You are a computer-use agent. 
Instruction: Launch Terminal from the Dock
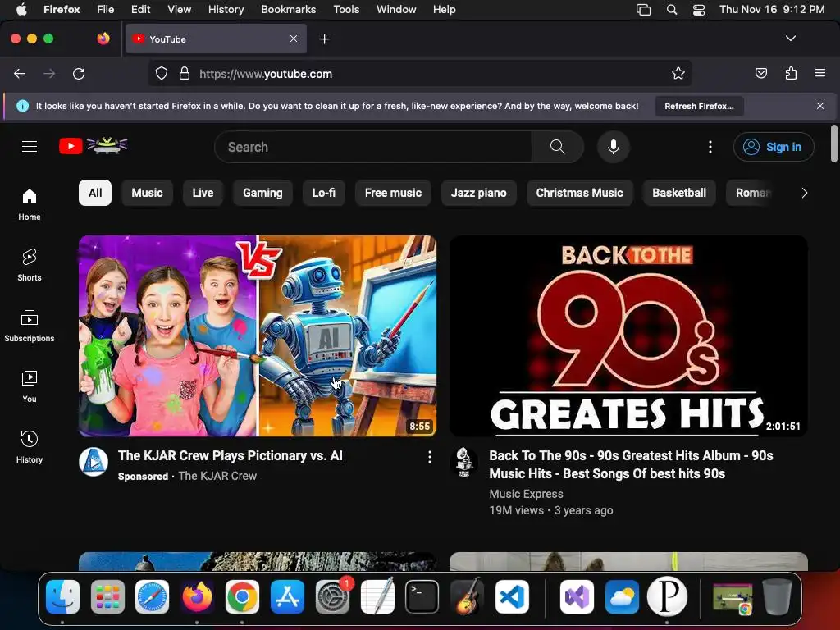coord(422,597)
